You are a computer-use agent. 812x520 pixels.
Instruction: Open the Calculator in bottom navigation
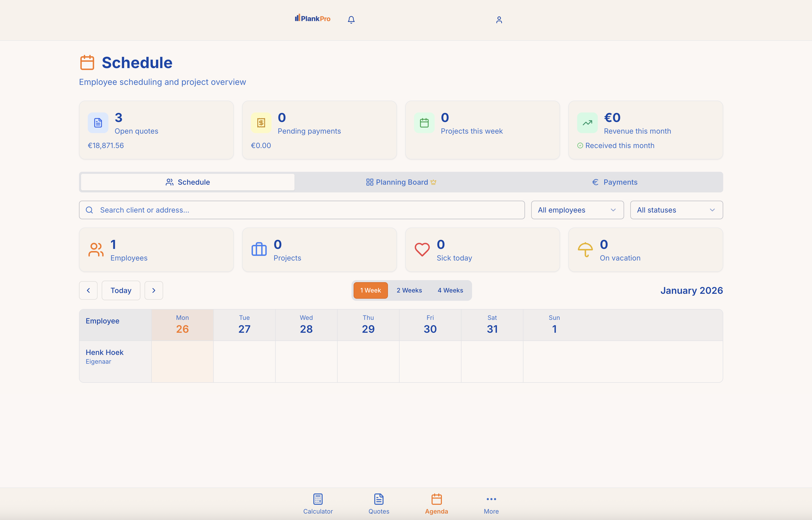(318, 503)
